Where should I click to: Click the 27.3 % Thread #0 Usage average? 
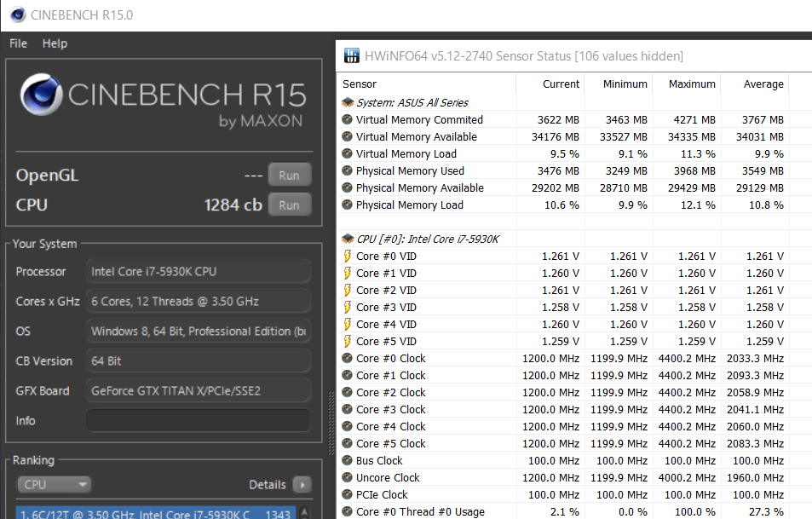pos(766,511)
